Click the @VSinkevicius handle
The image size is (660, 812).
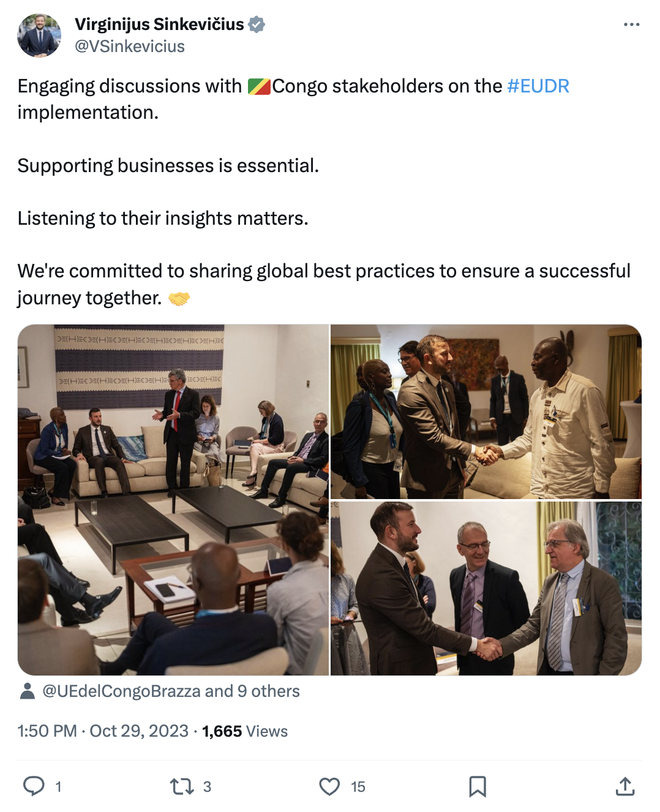pos(130,47)
